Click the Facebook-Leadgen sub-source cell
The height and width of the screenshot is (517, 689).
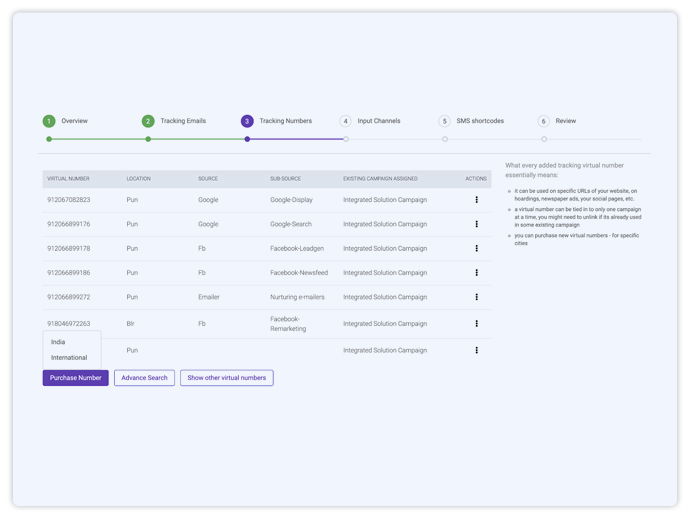click(297, 249)
